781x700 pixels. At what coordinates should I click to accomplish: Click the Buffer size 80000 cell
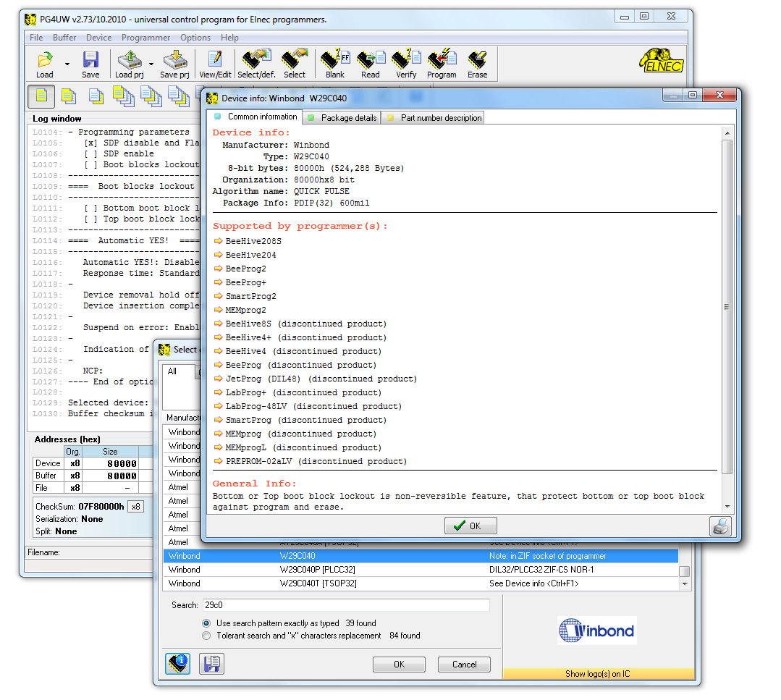pos(110,476)
